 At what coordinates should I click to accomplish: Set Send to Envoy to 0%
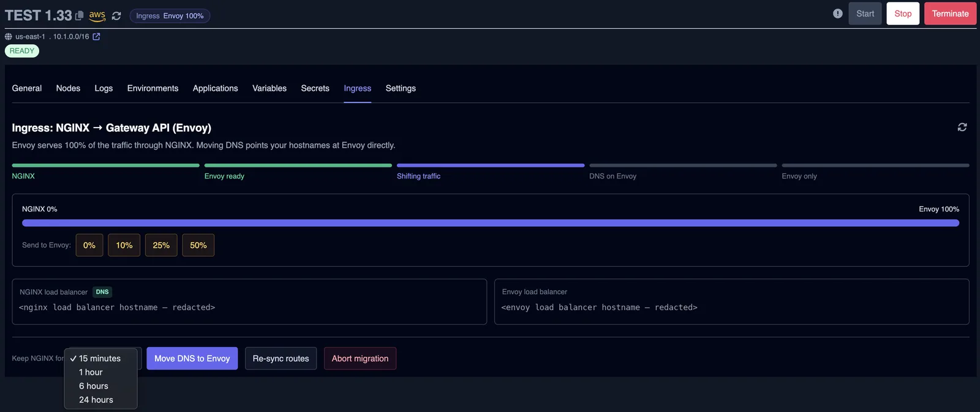(89, 245)
